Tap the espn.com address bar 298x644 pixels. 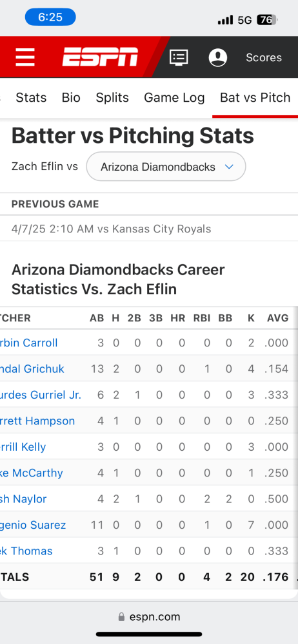tap(149, 617)
